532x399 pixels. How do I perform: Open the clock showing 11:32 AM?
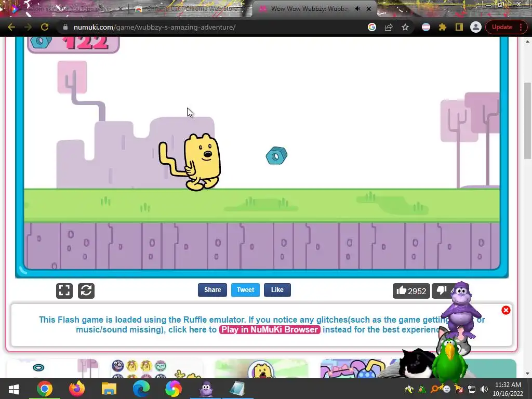508,389
